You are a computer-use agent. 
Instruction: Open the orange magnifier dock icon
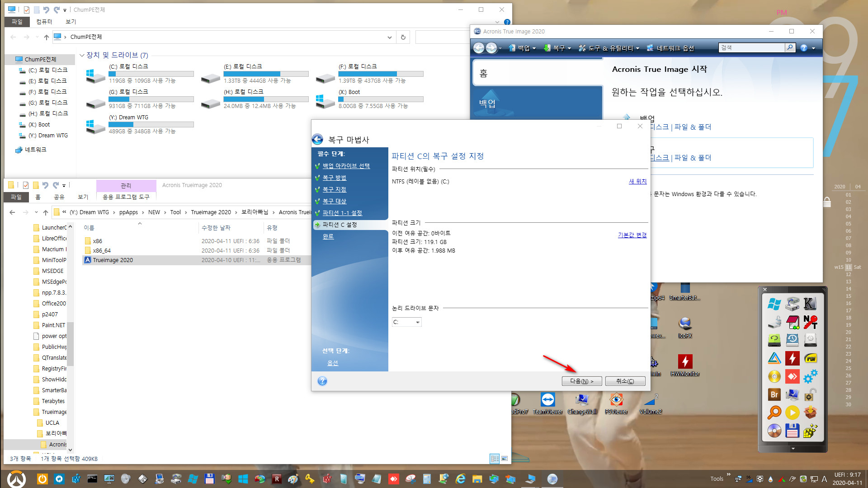[x=774, y=413]
